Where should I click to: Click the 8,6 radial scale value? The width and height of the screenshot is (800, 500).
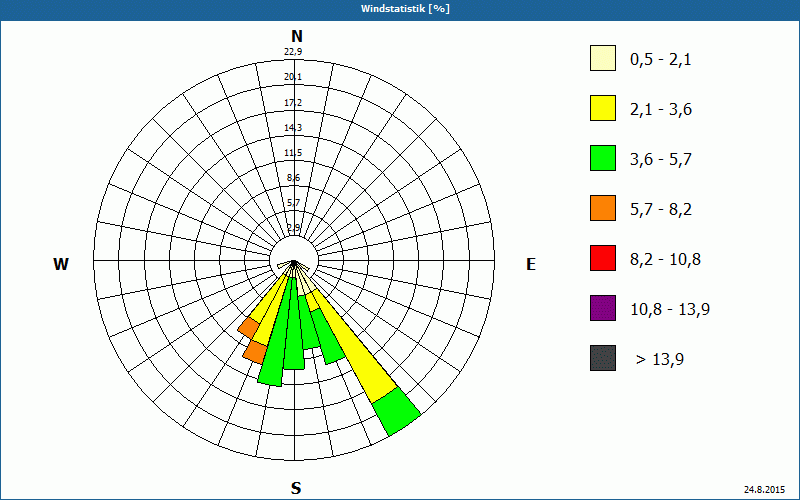[x=294, y=178]
